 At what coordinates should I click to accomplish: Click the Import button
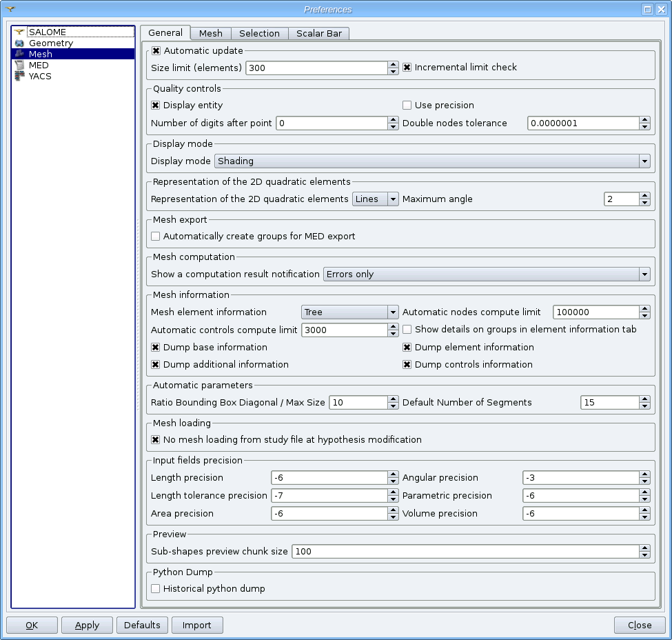coord(197,626)
